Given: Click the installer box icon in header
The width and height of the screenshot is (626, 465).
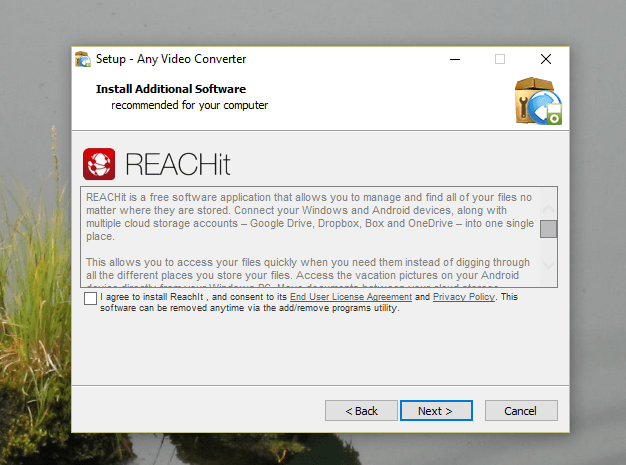Looking at the screenshot, I should coord(538,102).
